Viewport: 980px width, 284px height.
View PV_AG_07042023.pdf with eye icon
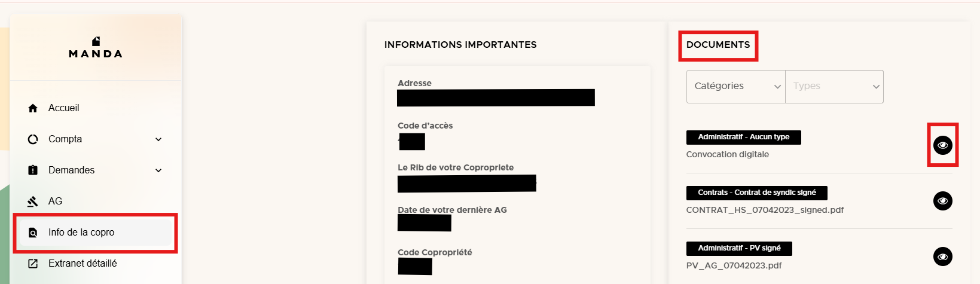(942, 256)
